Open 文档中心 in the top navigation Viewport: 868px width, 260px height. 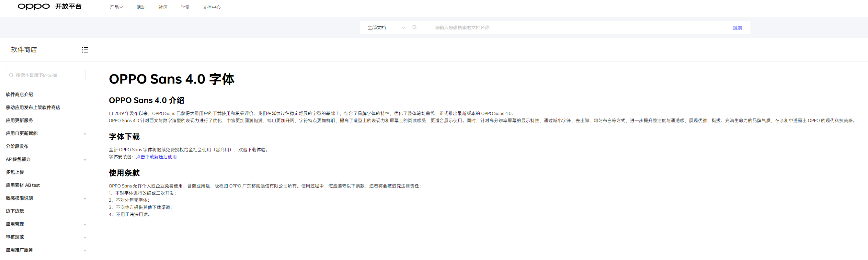click(x=211, y=7)
